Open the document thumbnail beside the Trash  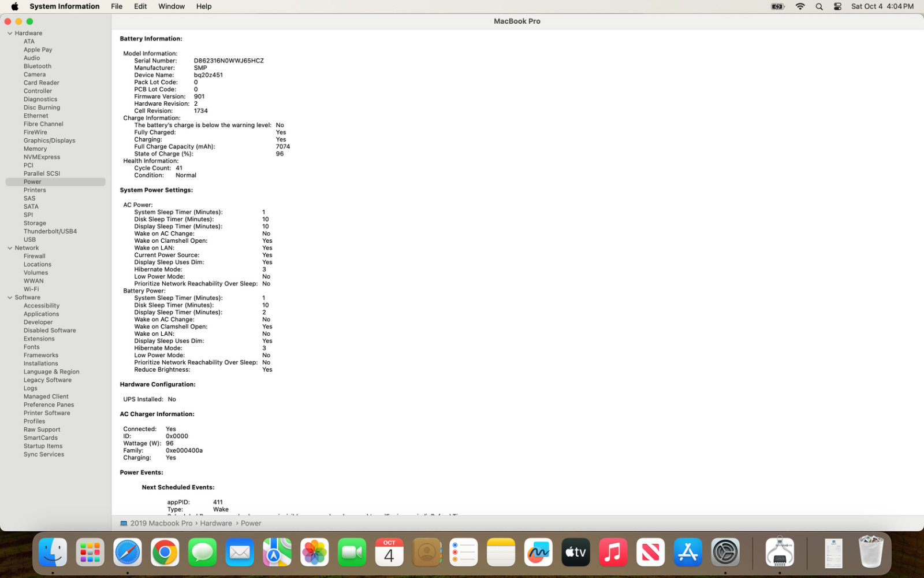[x=834, y=553]
